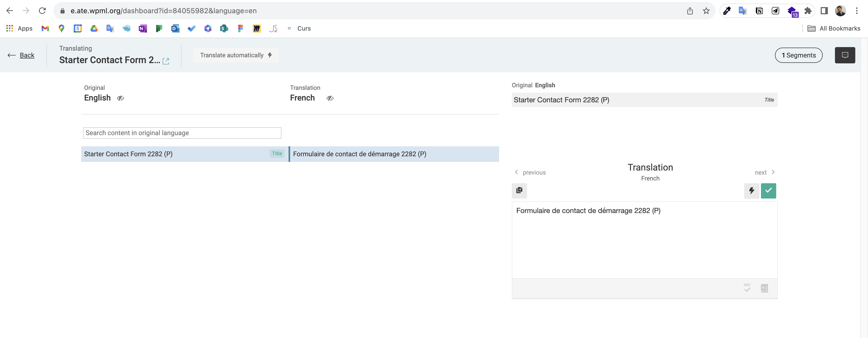Open the Google Translate extension in toolbar

(x=743, y=11)
